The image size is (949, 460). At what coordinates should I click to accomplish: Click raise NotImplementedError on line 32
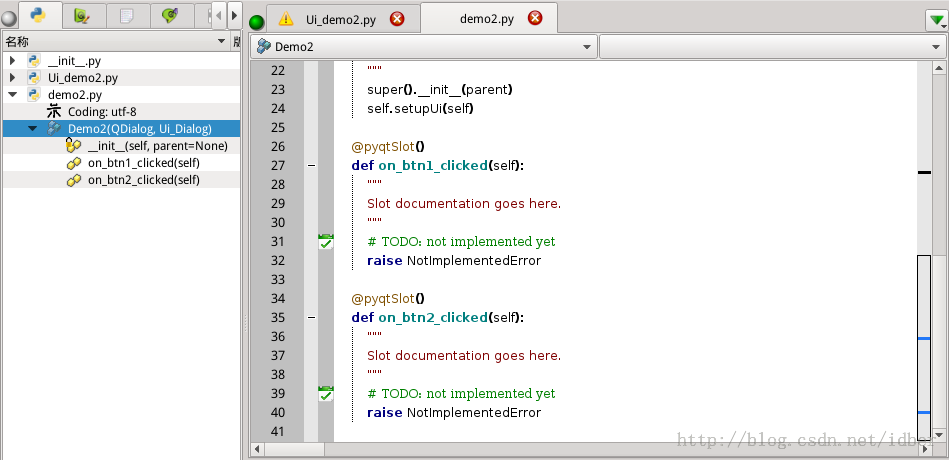point(454,261)
